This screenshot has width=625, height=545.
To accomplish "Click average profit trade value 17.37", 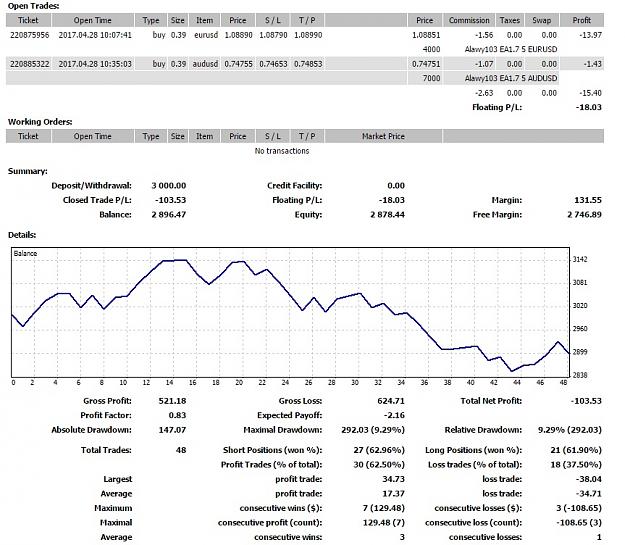I will coord(393,494).
